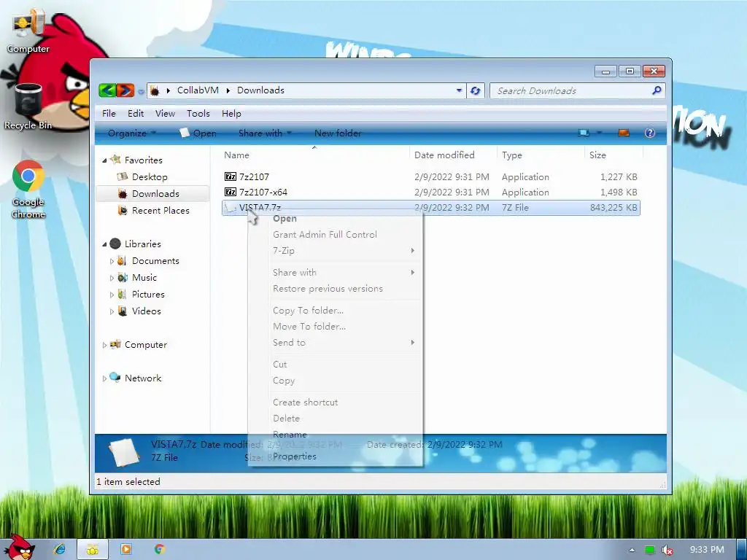This screenshot has width=747, height=560.
Task: Click the Open toolbar button
Action: (x=198, y=133)
